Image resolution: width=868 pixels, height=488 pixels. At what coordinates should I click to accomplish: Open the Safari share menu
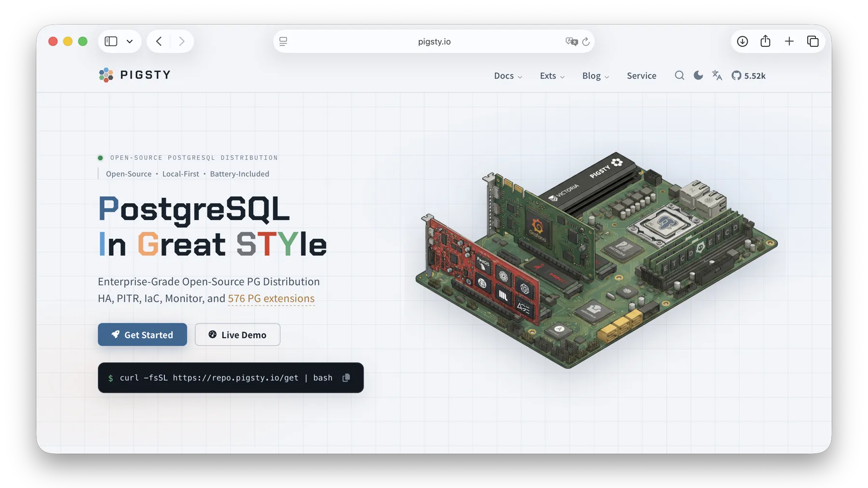[x=766, y=41]
